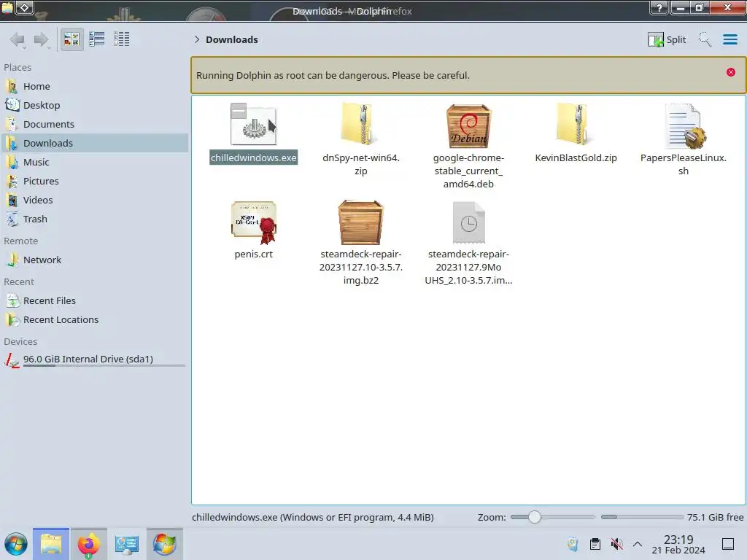Go forward with the right arrow
Image resolution: width=747 pixels, height=560 pixels.
(42, 39)
